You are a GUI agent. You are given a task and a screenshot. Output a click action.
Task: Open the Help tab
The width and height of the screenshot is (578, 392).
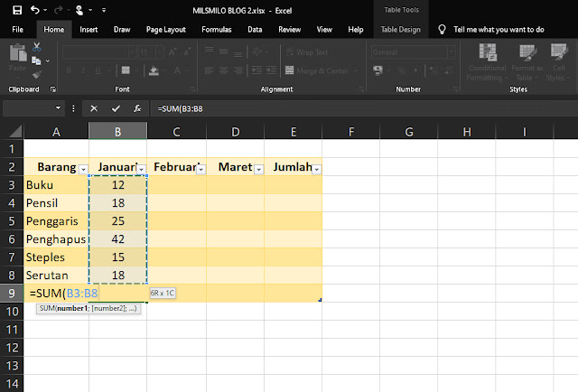coord(355,30)
